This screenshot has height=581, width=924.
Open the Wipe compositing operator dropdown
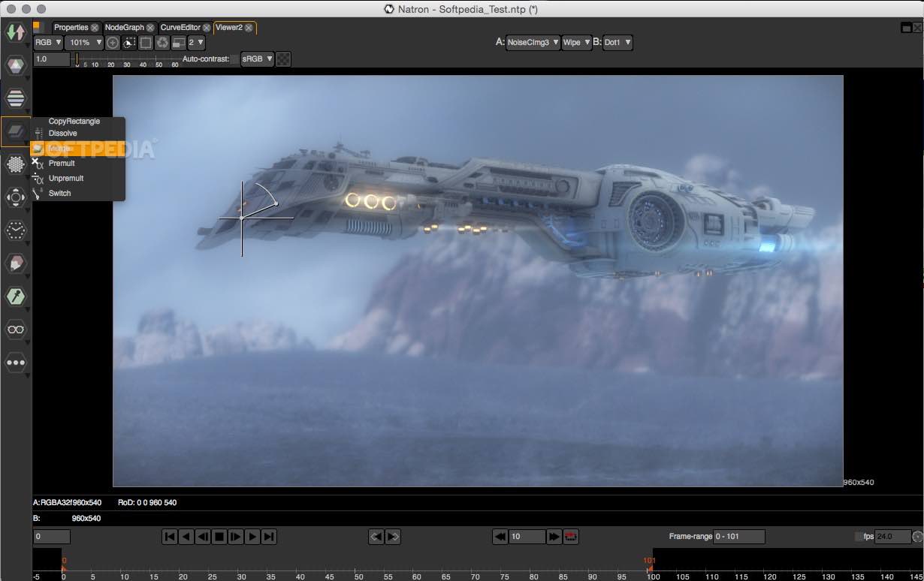576,42
